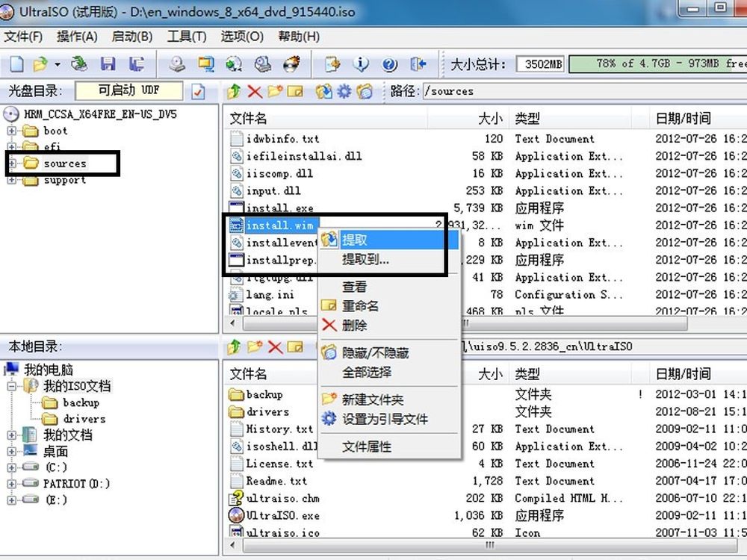Click the blue question mark Help icon
Image resolution: width=747 pixels, height=560 pixels.
coord(389,63)
